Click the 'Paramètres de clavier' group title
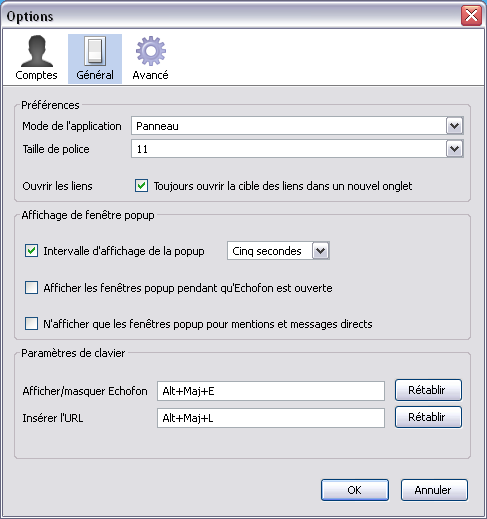Screen dimensions: 487x519 [x=73, y=353]
